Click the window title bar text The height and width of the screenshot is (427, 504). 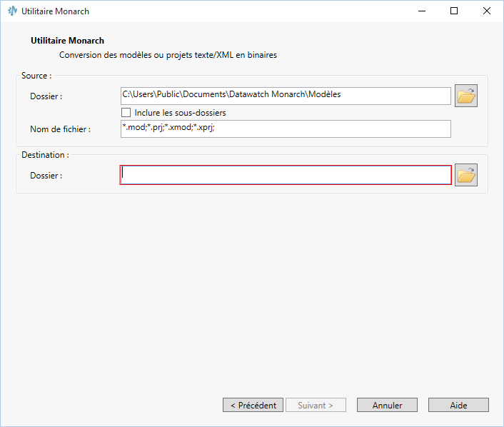coord(56,11)
